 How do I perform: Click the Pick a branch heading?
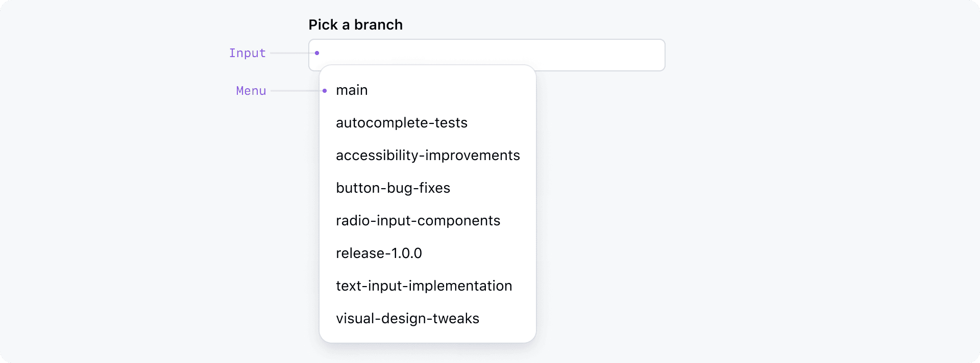click(355, 24)
